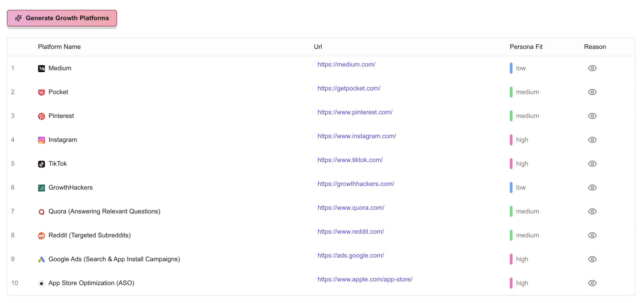Click the blue low fit bar for Medium
This screenshot has width=644, height=303.
[x=511, y=68]
